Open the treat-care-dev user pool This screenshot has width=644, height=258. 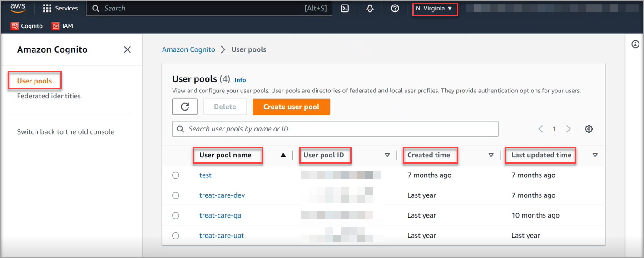222,195
